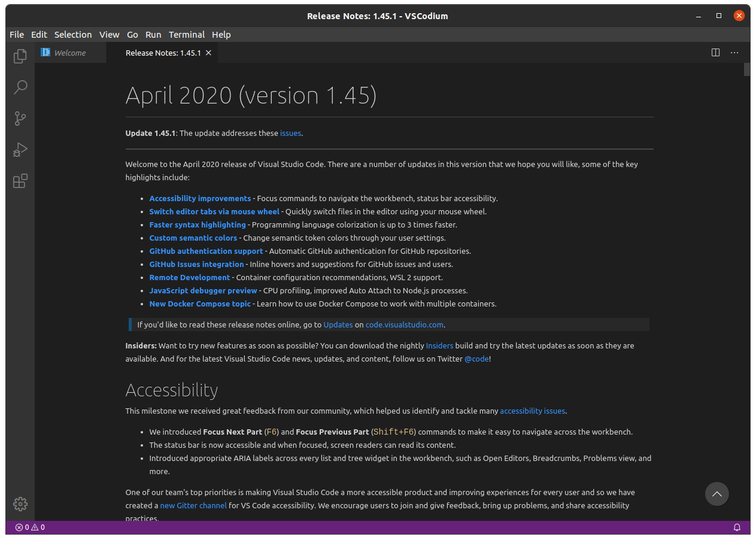
Task: Open the Extensions view icon
Action: [x=20, y=181]
